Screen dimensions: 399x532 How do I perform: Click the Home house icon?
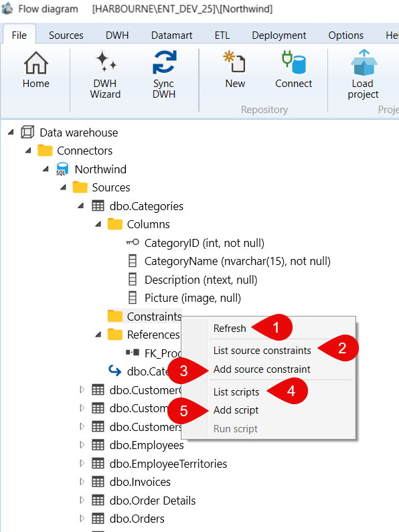pyautogui.click(x=35, y=63)
